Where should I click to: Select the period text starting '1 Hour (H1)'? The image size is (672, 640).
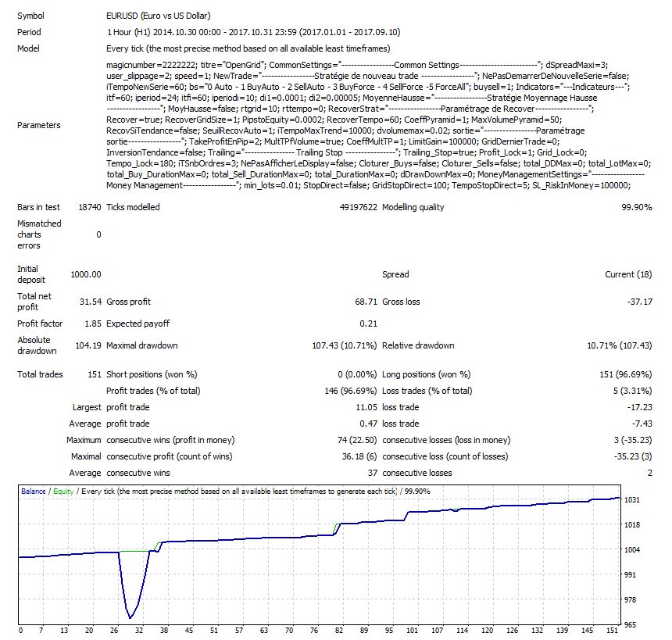pyautogui.click(x=253, y=32)
